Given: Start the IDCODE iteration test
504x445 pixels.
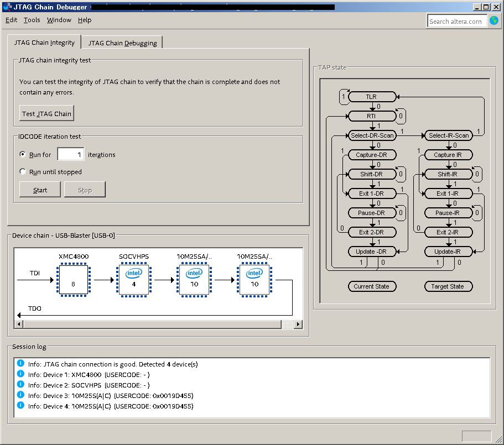Looking at the screenshot, I should point(40,190).
